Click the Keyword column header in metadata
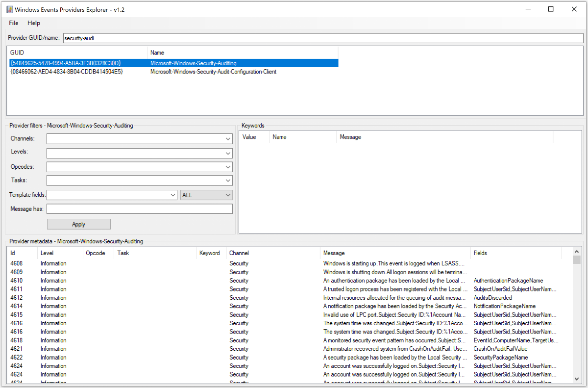This screenshot has width=588, height=388. [x=211, y=253]
